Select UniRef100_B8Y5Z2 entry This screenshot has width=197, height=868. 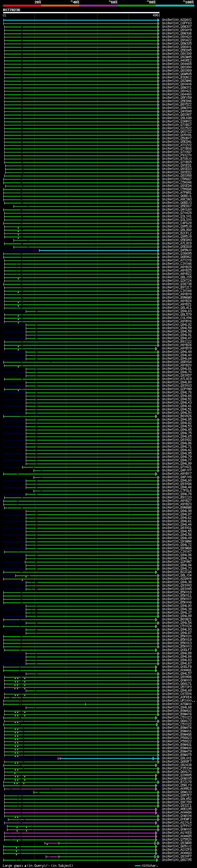coord(177,104)
